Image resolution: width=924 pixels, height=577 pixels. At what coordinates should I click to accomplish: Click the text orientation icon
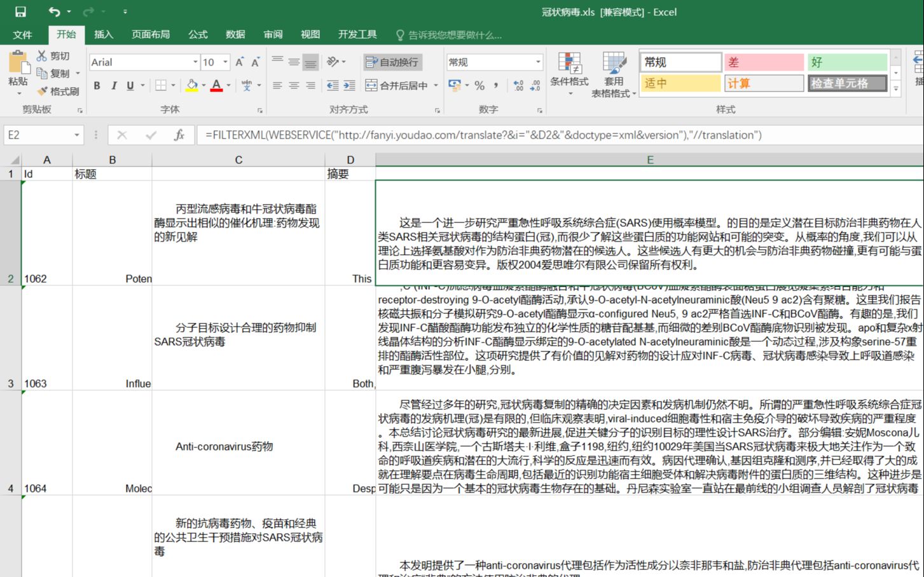(x=333, y=62)
